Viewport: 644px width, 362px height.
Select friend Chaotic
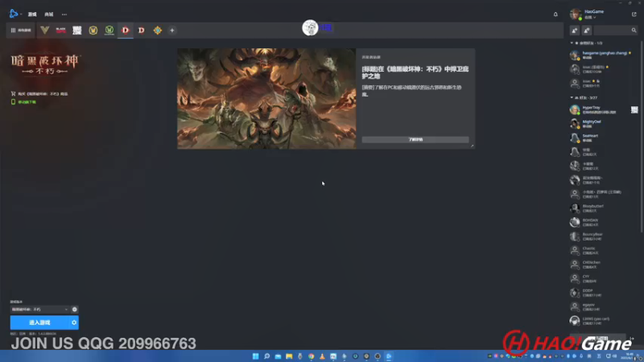click(604, 250)
